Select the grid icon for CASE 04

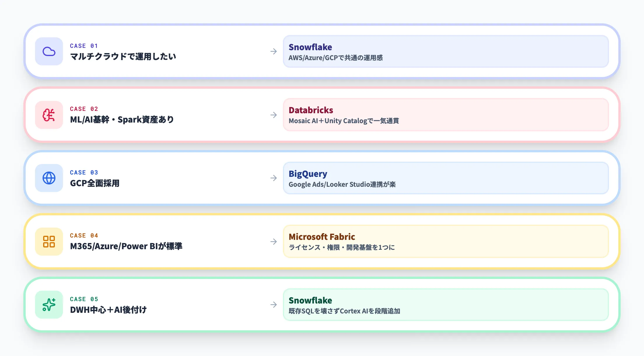[50, 242]
